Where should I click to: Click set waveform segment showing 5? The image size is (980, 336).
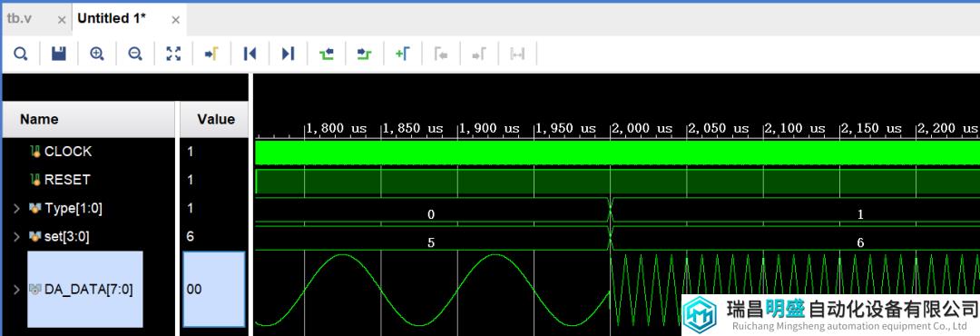(x=431, y=238)
